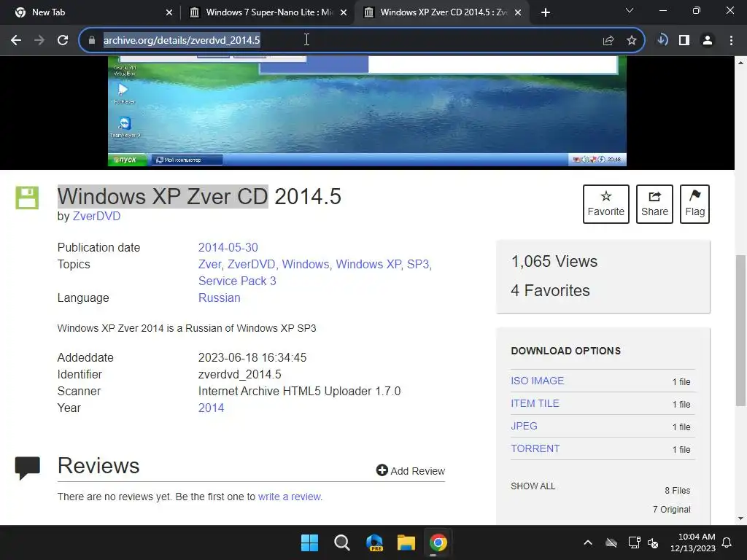Open the clock and date panel
The height and width of the screenshot is (560, 747).
click(693, 542)
